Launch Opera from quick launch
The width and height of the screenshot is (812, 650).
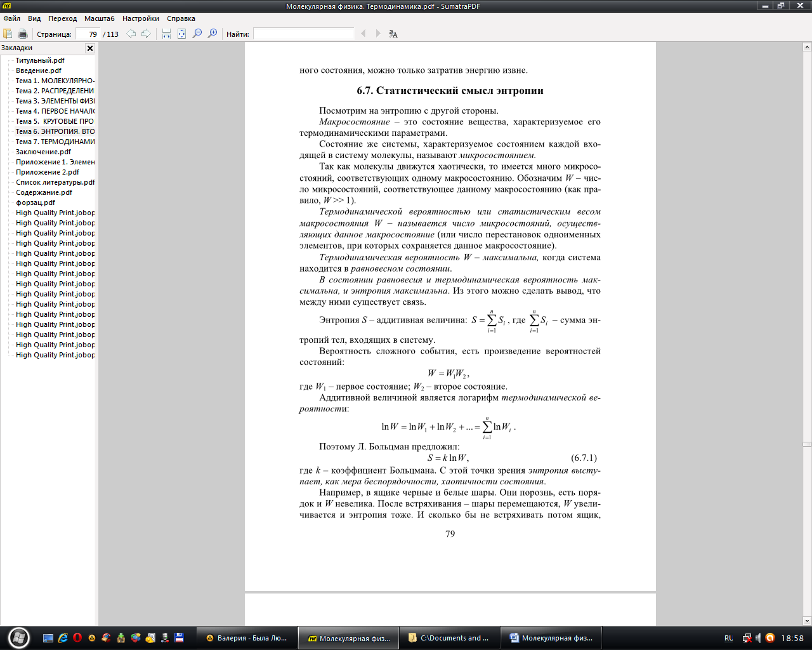[77, 638]
